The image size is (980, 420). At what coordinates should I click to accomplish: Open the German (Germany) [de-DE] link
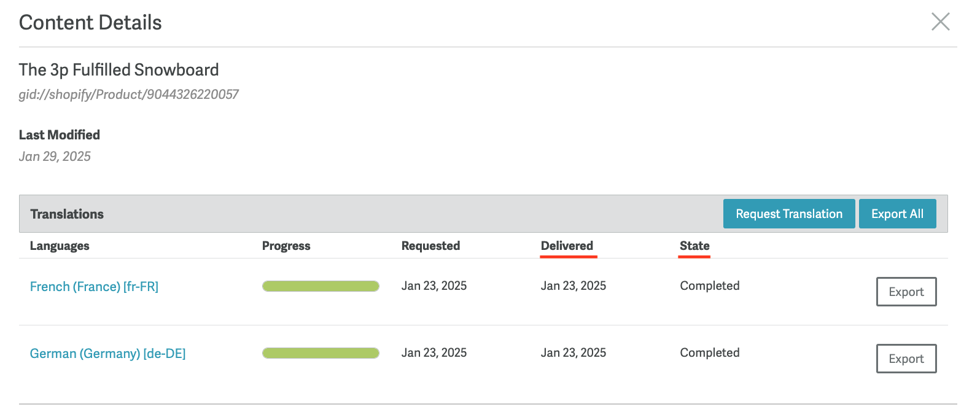click(x=107, y=354)
